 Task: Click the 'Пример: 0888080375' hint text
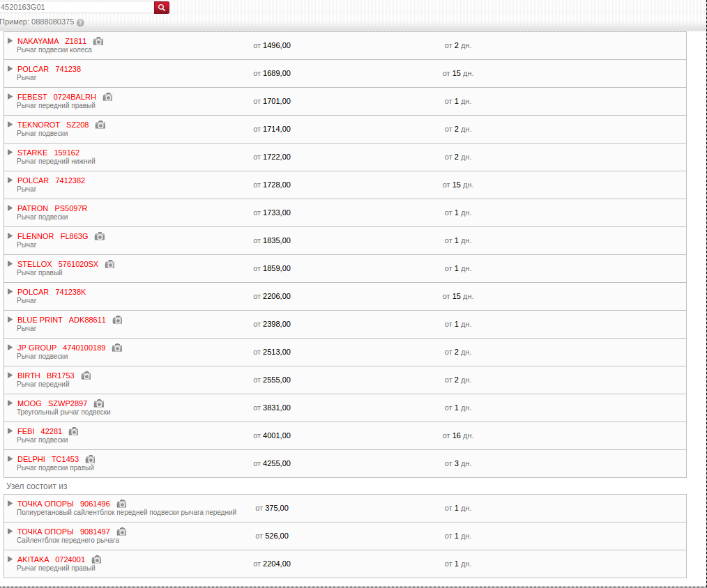pyautogui.click(x=37, y=22)
